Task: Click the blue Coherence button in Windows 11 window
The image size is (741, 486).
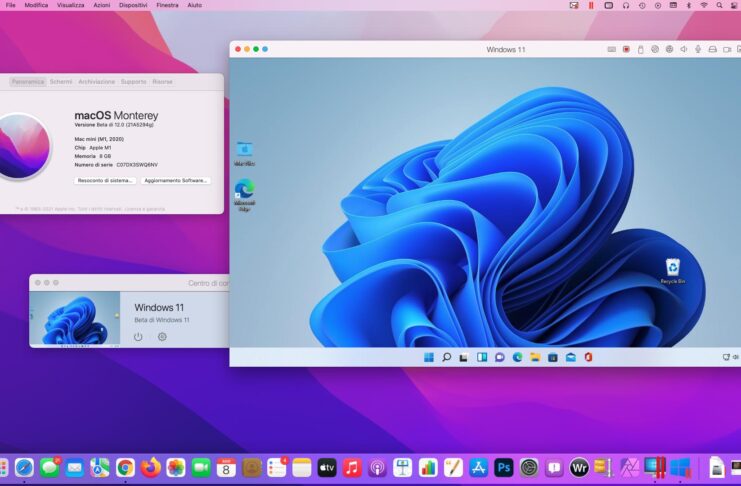Action: click(265, 49)
